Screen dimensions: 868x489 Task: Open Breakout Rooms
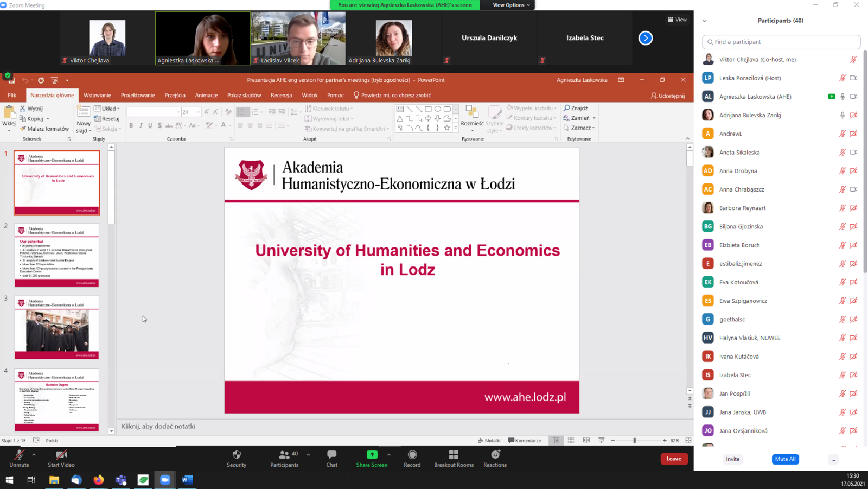[x=454, y=455]
